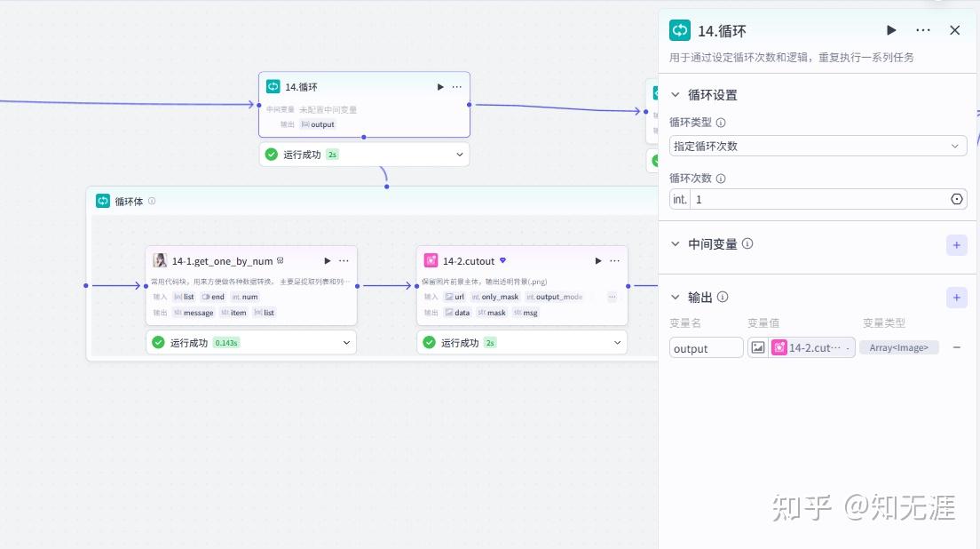Click the item output on 14-1.get_one_by_num
This screenshot has width=980, height=549.
click(x=233, y=313)
